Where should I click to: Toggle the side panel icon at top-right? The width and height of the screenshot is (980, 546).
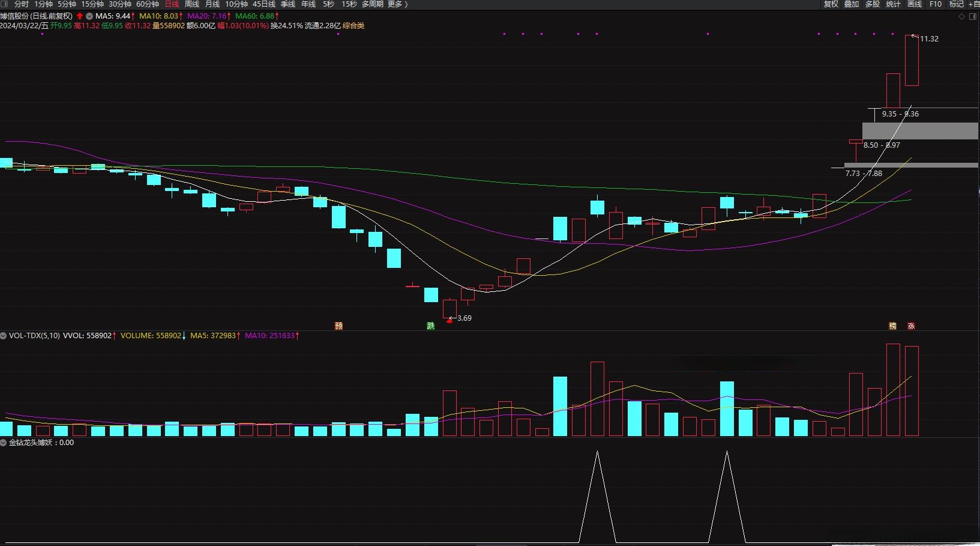pos(972,16)
